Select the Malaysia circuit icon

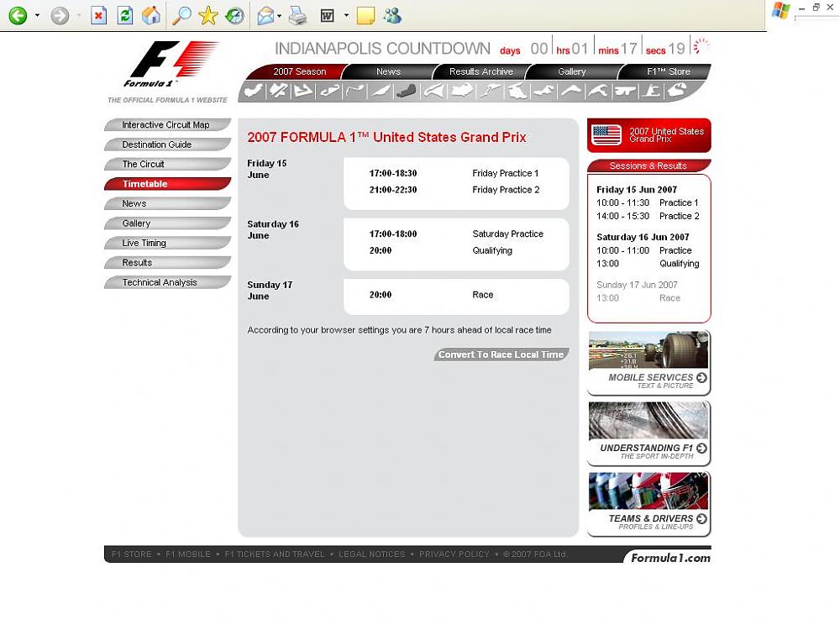[x=277, y=91]
